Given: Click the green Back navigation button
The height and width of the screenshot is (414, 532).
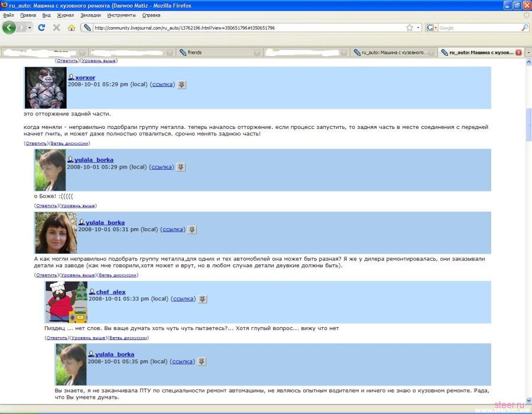Looking at the screenshot, I should (x=9, y=27).
